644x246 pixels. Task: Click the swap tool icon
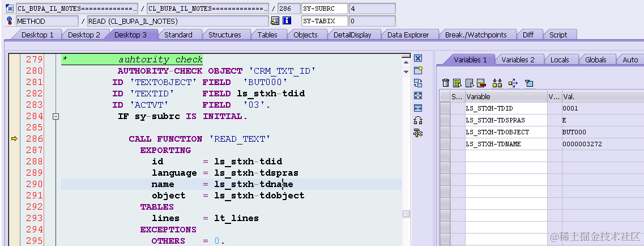coord(418,83)
